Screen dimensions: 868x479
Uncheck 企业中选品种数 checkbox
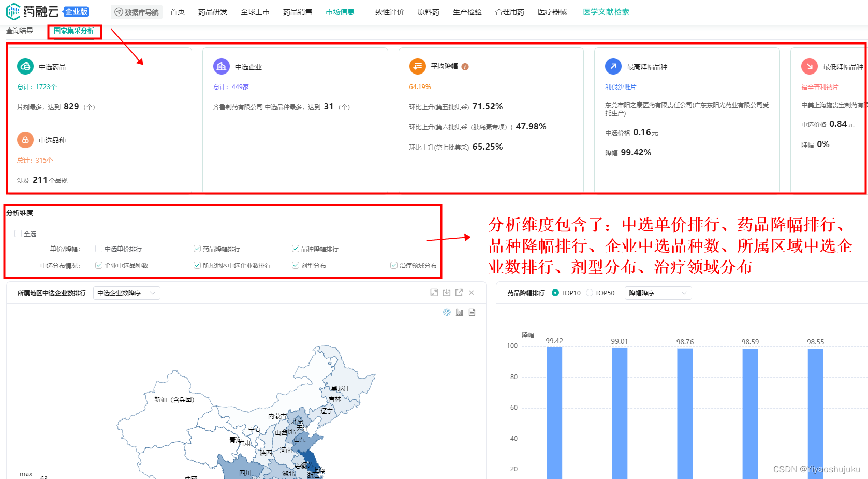(x=99, y=265)
